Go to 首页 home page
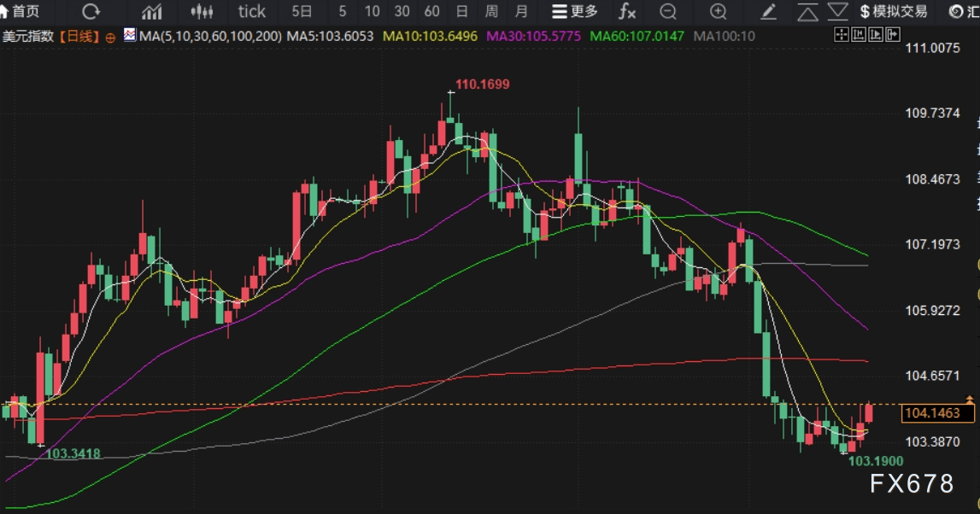980x514 pixels. (20, 12)
